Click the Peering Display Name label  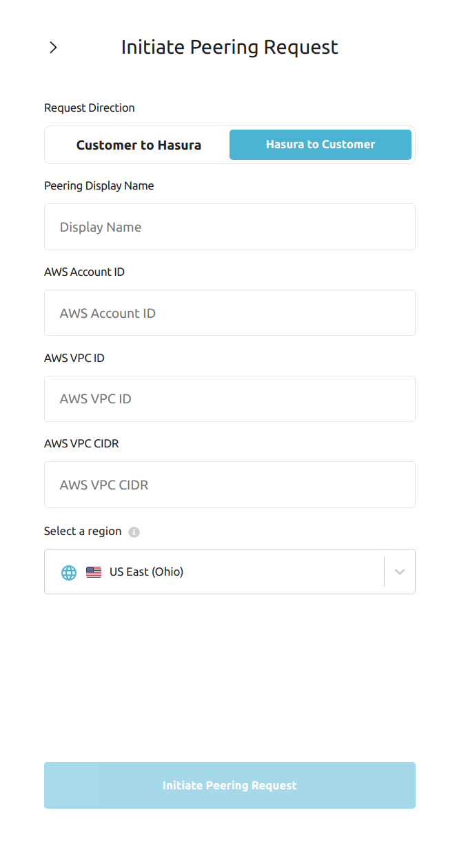(x=99, y=186)
